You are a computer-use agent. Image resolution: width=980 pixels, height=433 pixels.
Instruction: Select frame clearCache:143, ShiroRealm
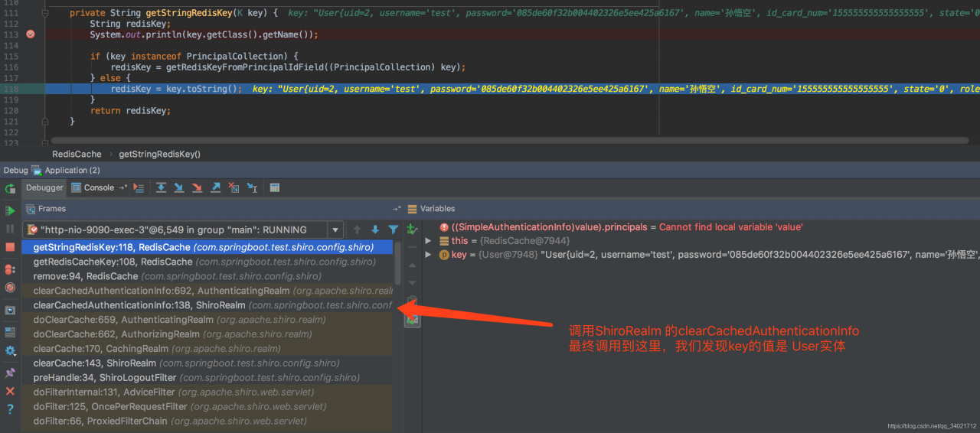(207, 363)
